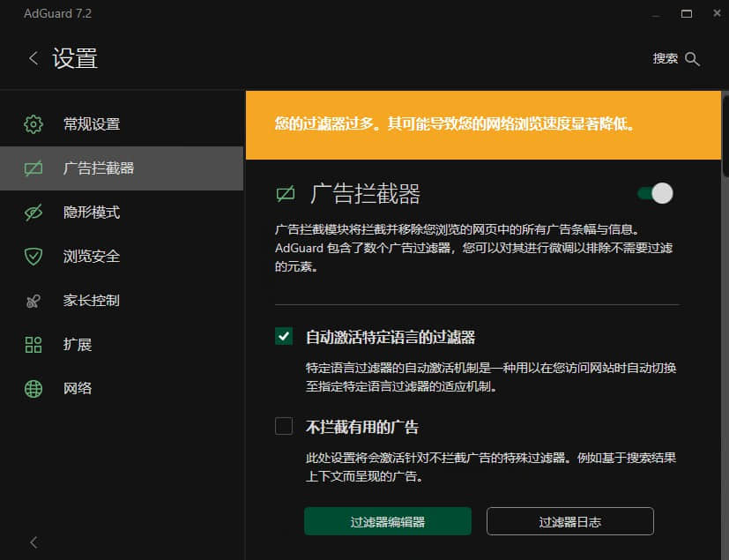
Task: Open 隐形模式 section
Action: (x=122, y=213)
